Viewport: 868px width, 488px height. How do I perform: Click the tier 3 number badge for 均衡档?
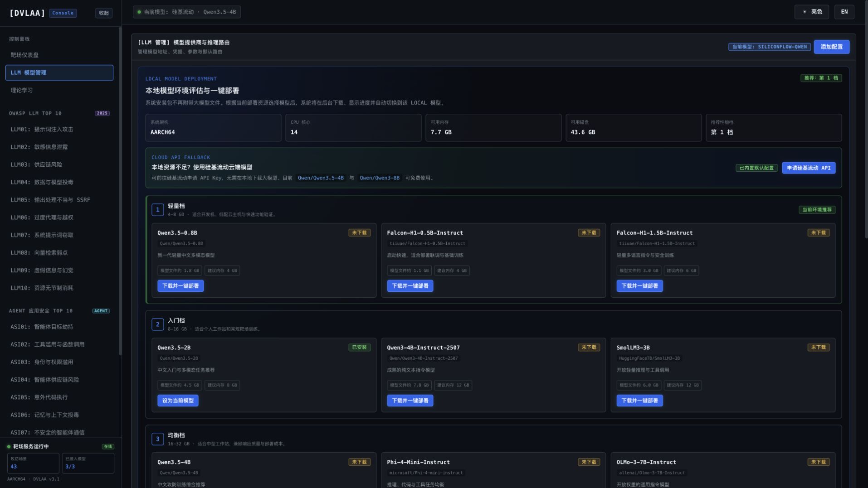tap(157, 439)
